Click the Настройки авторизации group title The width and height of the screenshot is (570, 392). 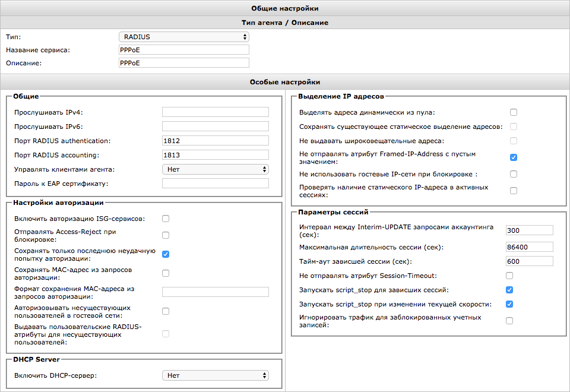[x=59, y=203]
